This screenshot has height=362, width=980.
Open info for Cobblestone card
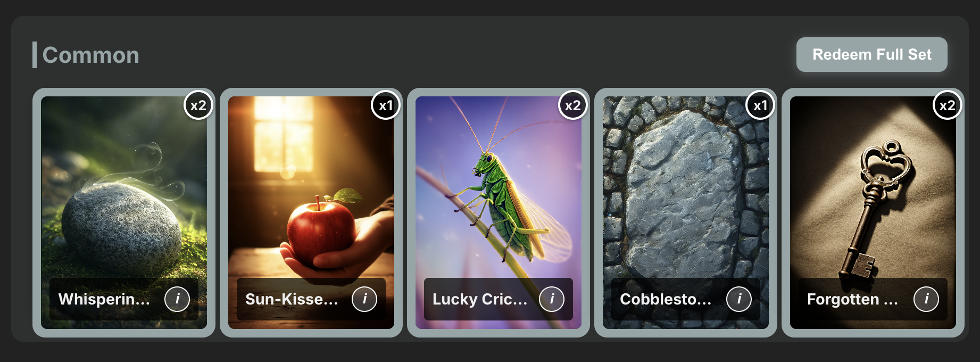(739, 299)
